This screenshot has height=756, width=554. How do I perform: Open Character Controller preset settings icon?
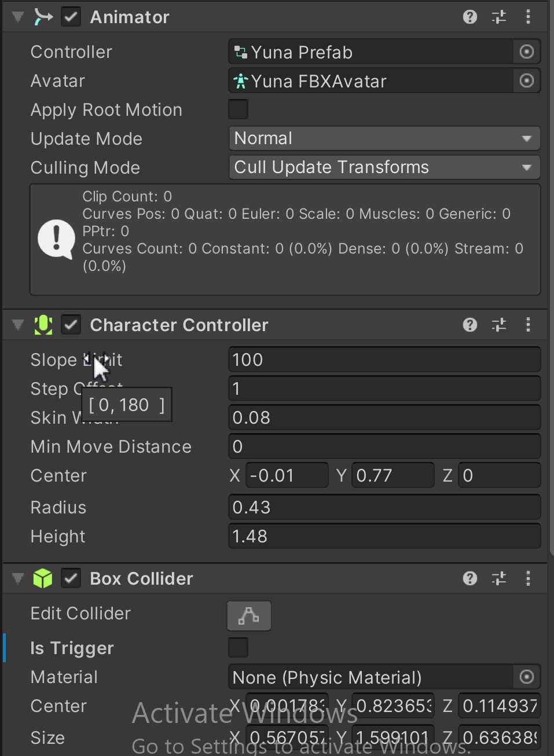[499, 325]
